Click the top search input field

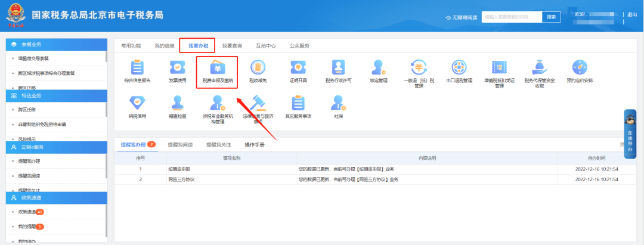[x=511, y=17]
